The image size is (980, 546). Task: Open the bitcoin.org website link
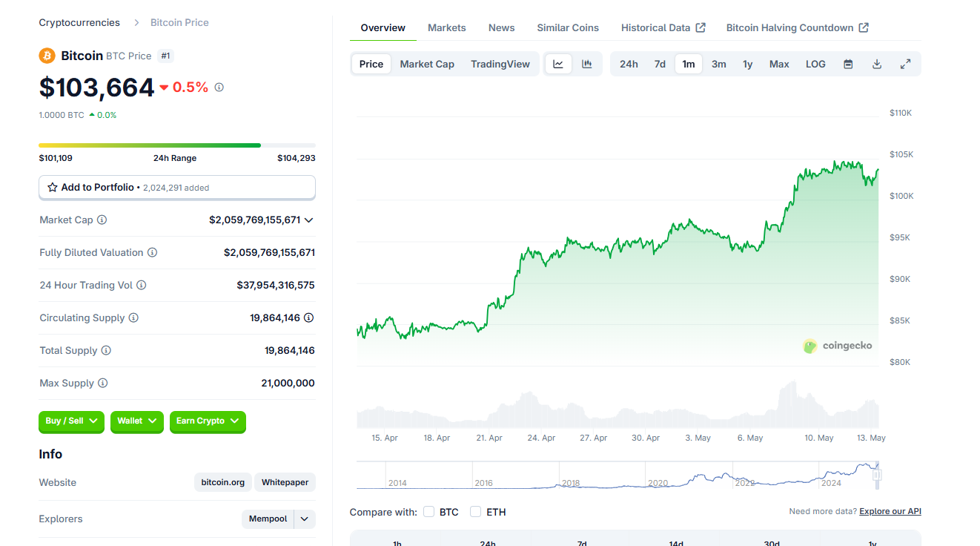223,483
